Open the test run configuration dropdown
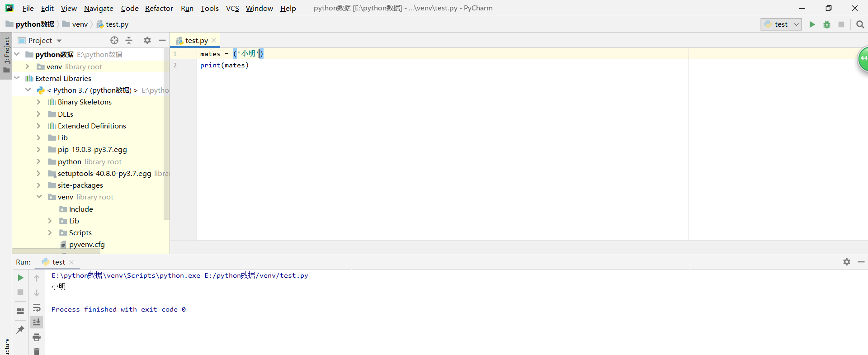Screen dimensions: 868x355 coord(781,24)
